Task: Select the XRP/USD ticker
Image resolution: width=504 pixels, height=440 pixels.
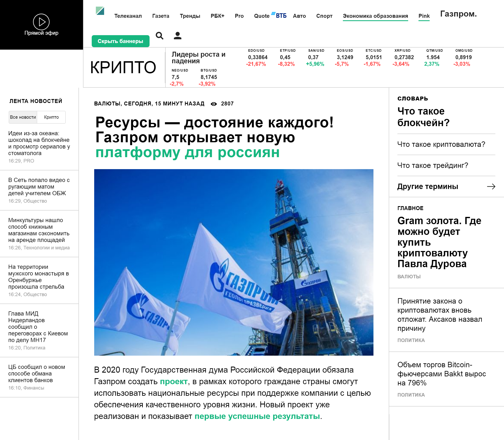Action: (403, 57)
